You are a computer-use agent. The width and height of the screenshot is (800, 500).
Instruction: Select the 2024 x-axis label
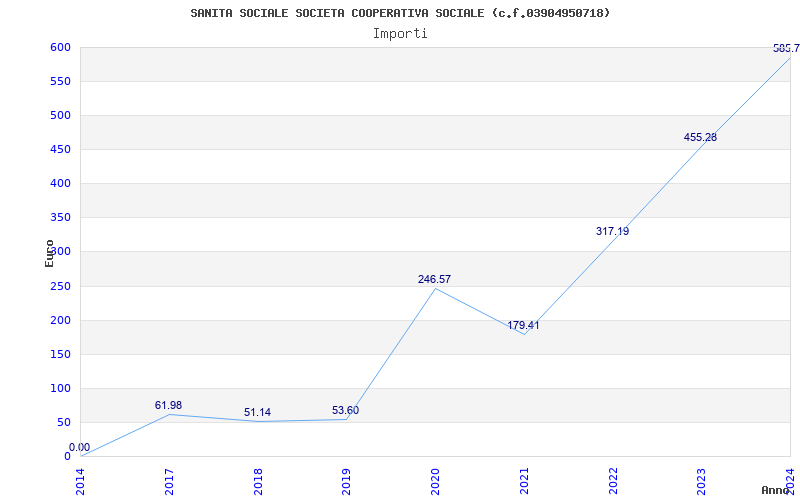click(x=790, y=482)
